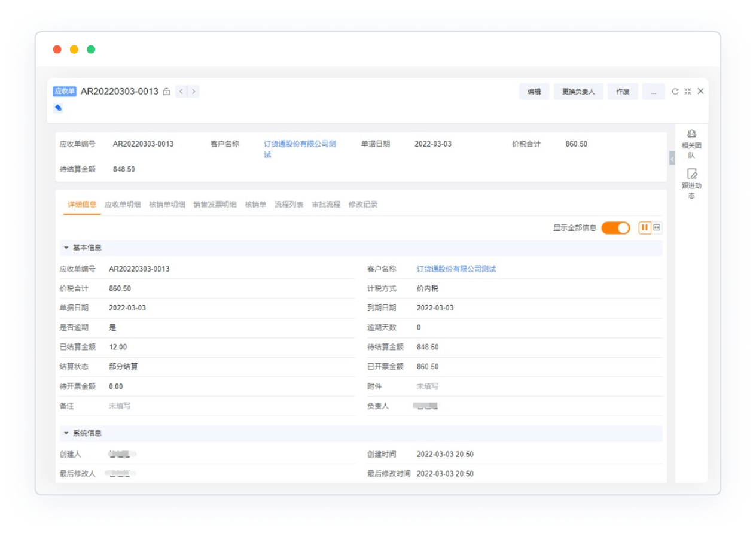The width and height of the screenshot is (756, 536).
Task: Click the 逾期天数 value 0
Action: (419, 328)
